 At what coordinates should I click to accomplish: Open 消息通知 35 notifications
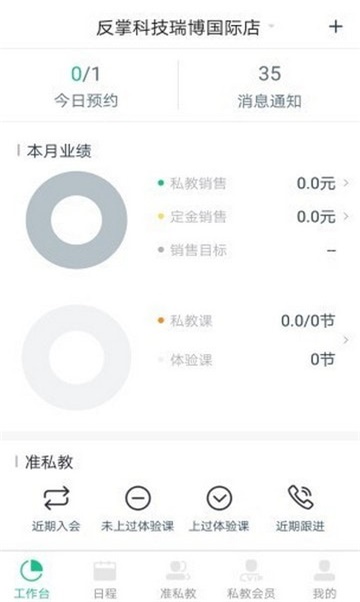tap(269, 86)
